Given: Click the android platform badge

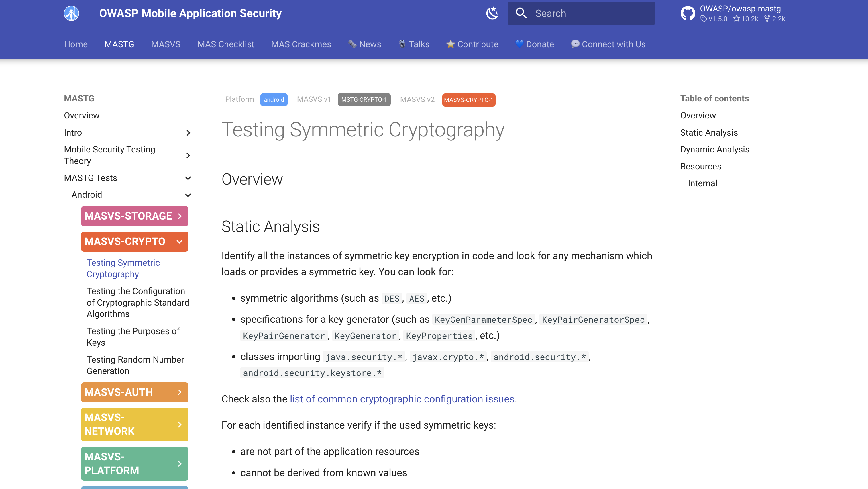Looking at the screenshot, I should [274, 100].
